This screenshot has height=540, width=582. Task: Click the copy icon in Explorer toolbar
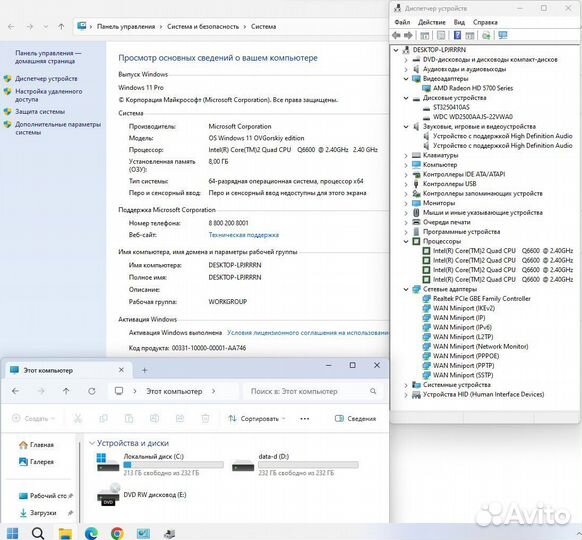(103, 419)
